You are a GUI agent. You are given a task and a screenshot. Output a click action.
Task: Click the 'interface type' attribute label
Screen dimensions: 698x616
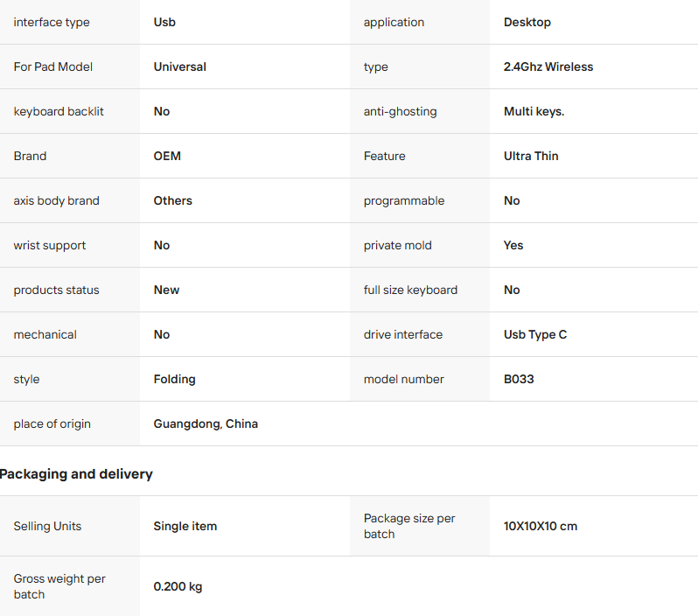coord(52,22)
